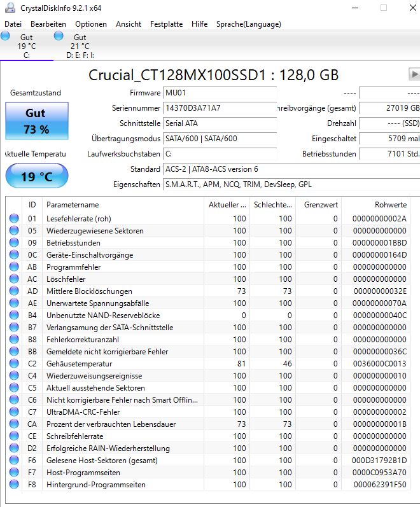Click status orb for Erfolgreiche RAIN-Wiederherstellung

(14, 448)
